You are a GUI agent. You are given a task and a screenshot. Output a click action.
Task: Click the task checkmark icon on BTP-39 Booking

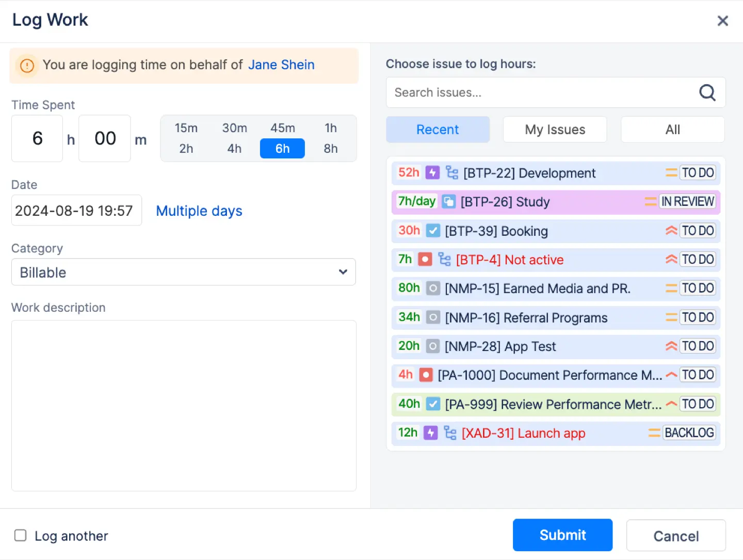coord(433,231)
